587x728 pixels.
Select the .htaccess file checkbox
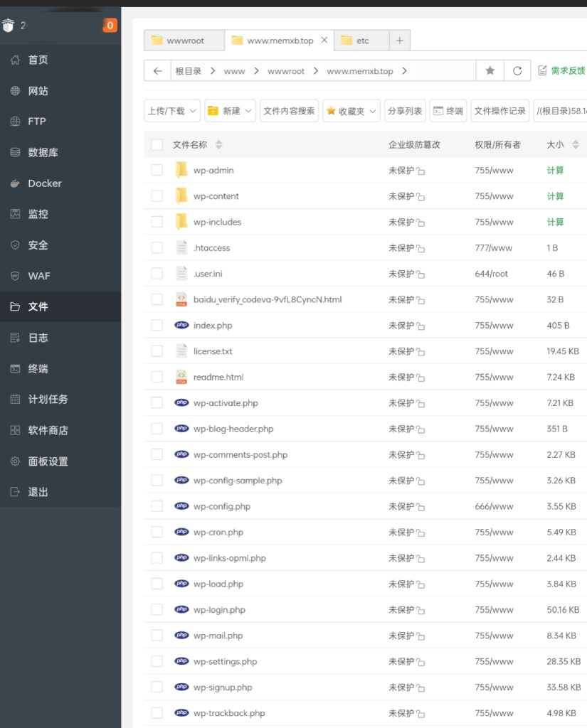click(157, 248)
